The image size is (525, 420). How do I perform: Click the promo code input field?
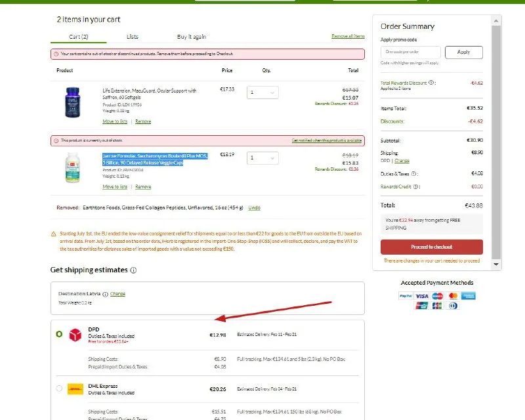[x=411, y=52]
